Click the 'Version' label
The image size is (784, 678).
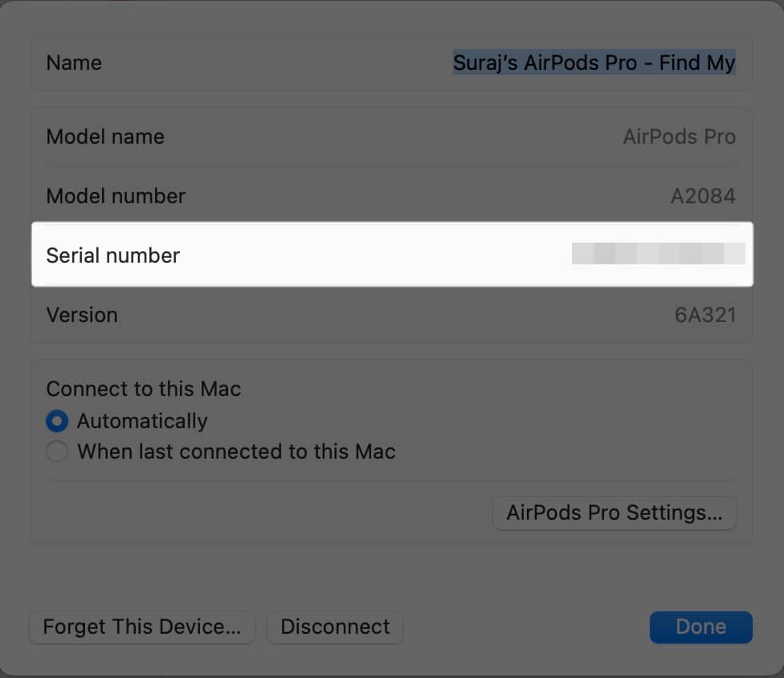pyautogui.click(x=82, y=315)
